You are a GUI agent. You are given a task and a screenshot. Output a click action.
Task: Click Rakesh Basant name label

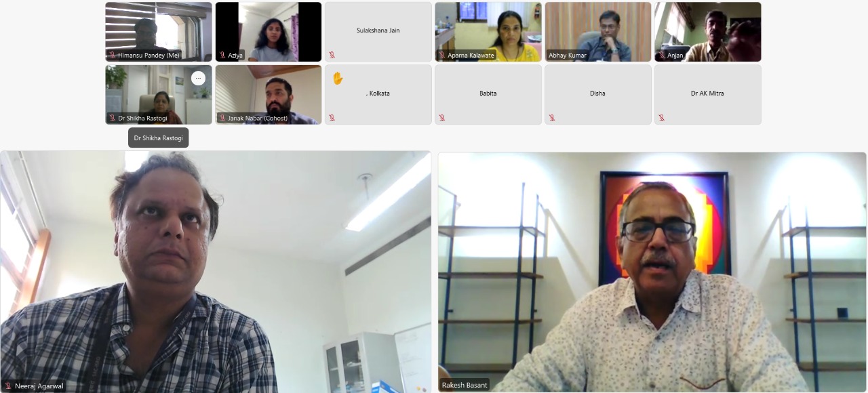465,385
